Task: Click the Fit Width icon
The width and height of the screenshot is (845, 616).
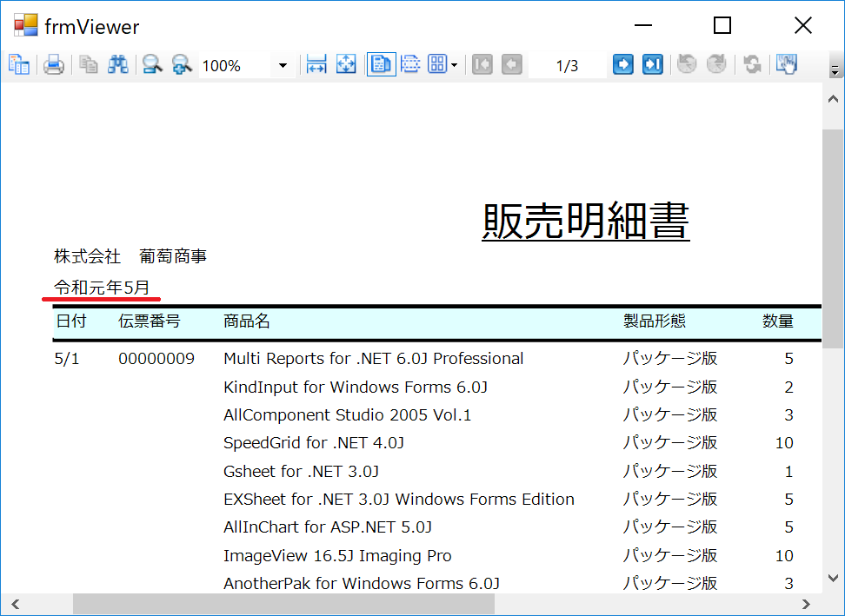Action: [316, 65]
